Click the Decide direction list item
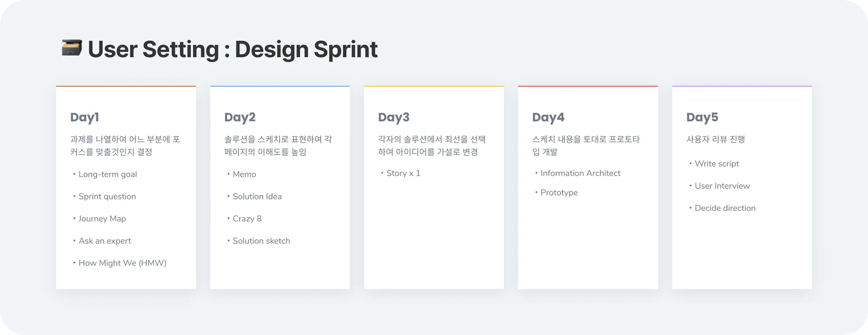 [x=725, y=208]
